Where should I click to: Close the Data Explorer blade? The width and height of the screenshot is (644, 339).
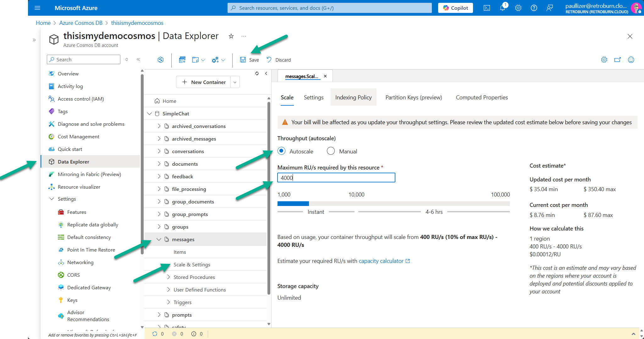[x=630, y=36]
